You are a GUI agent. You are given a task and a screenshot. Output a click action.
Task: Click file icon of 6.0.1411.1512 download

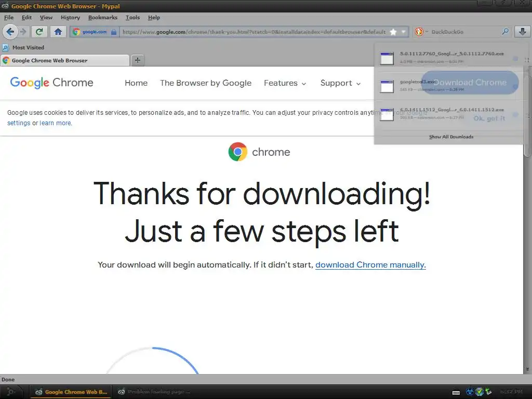point(387,114)
